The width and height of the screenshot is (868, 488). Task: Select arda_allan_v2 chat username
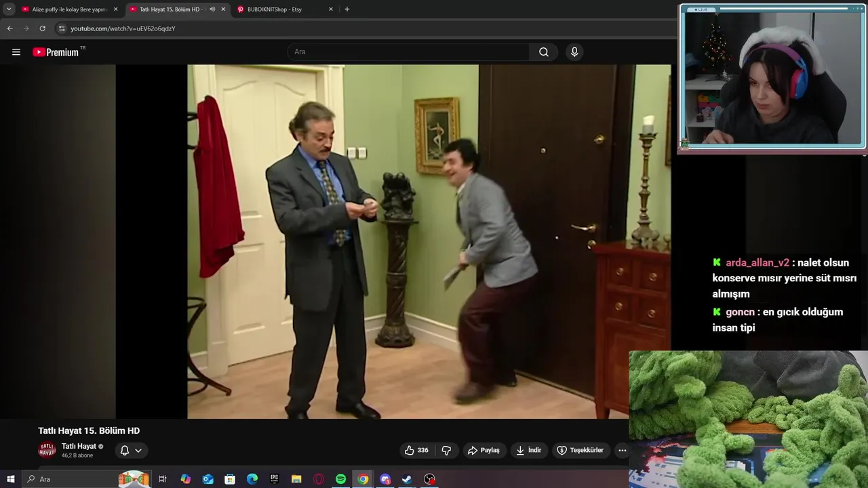(757, 263)
